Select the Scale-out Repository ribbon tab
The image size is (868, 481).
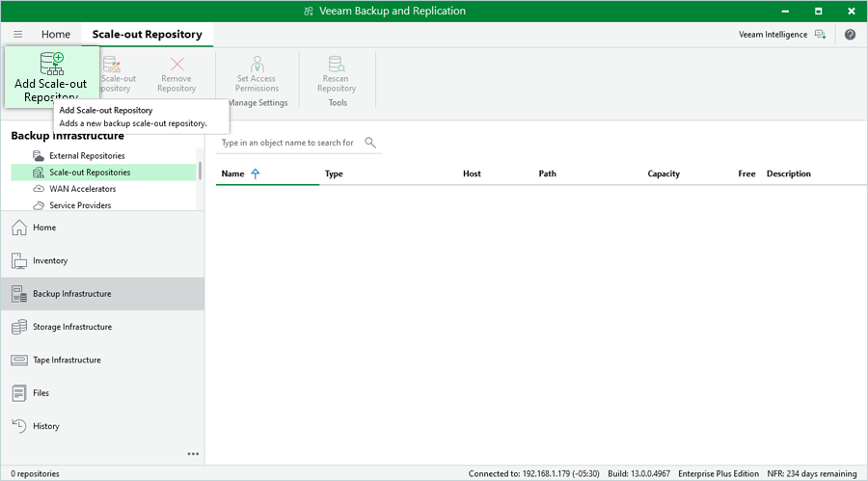point(147,35)
